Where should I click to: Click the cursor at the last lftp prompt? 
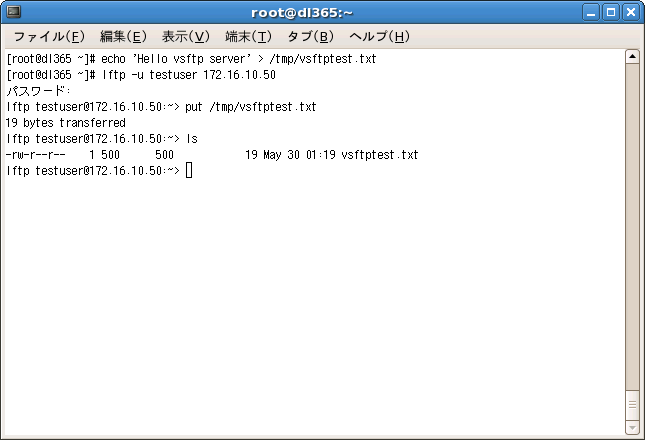[188, 171]
